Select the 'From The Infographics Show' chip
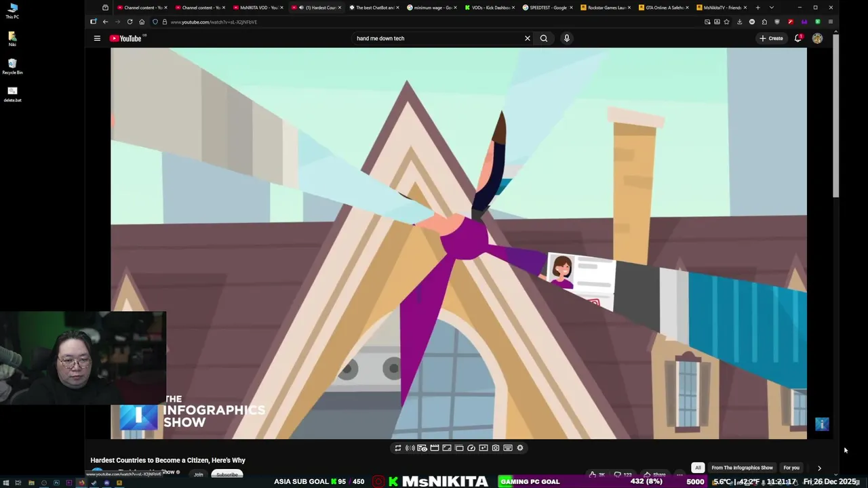 (x=742, y=468)
